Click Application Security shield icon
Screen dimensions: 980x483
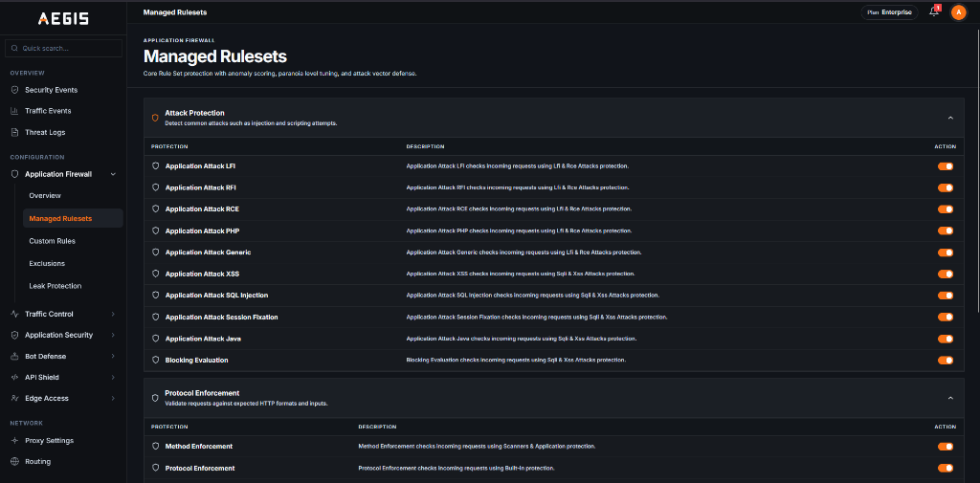coord(15,335)
